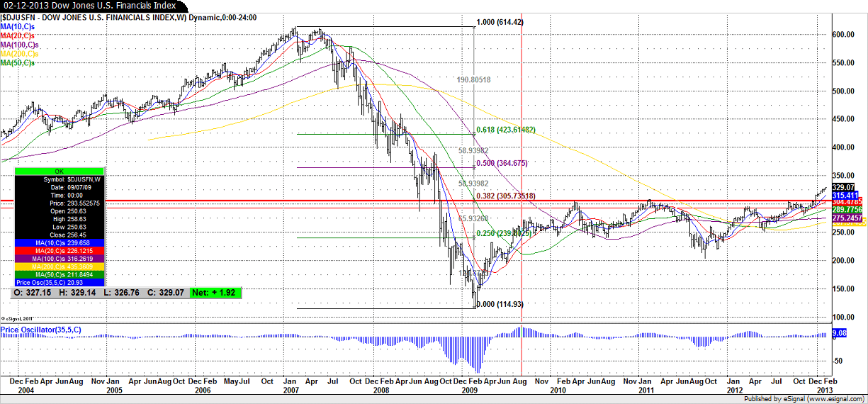
Task: Select the MA(200,C)s yellow legend label
Action: [x=19, y=54]
